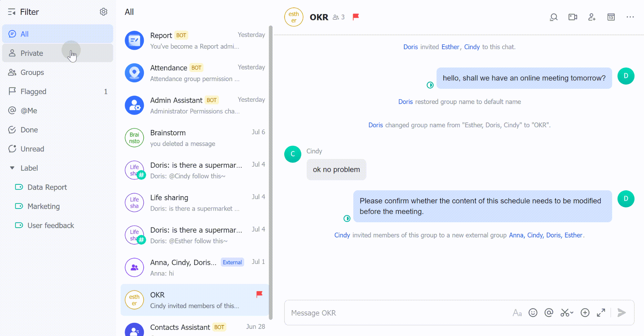Expand the message composer to fullscreen
This screenshot has width=644, height=336.
(x=601, y=313)
